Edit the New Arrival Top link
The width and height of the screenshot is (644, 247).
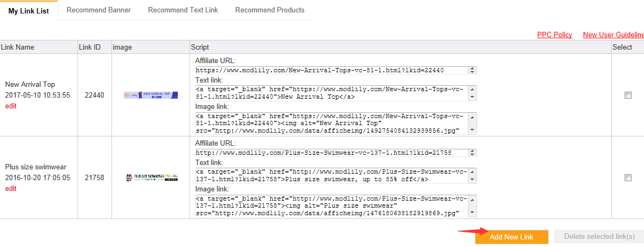(11, 106)
